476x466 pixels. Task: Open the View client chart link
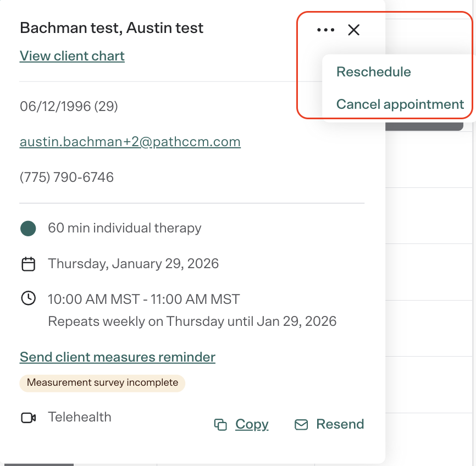tap(72, 56)
